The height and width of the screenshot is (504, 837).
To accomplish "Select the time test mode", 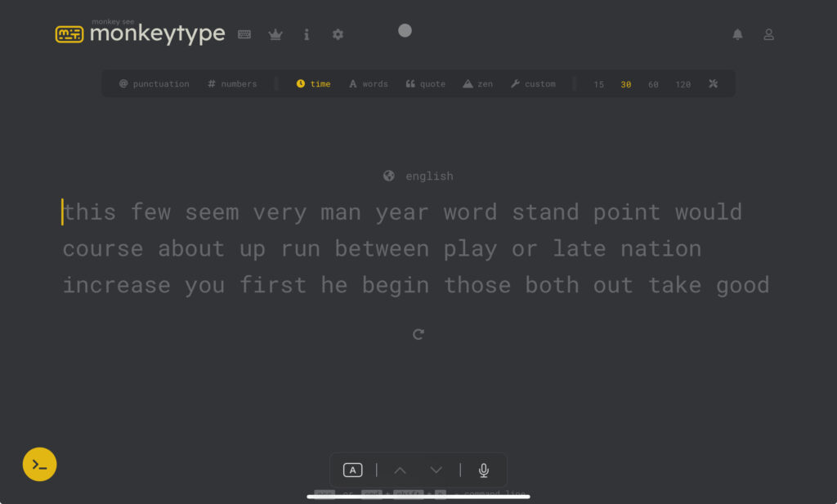I will 313,84.
